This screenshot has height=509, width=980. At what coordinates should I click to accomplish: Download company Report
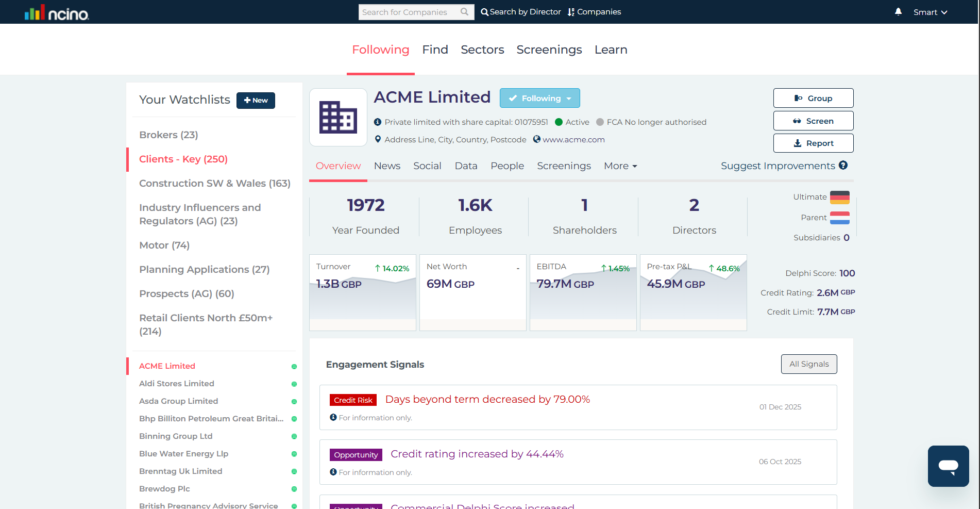click(813, 143)
